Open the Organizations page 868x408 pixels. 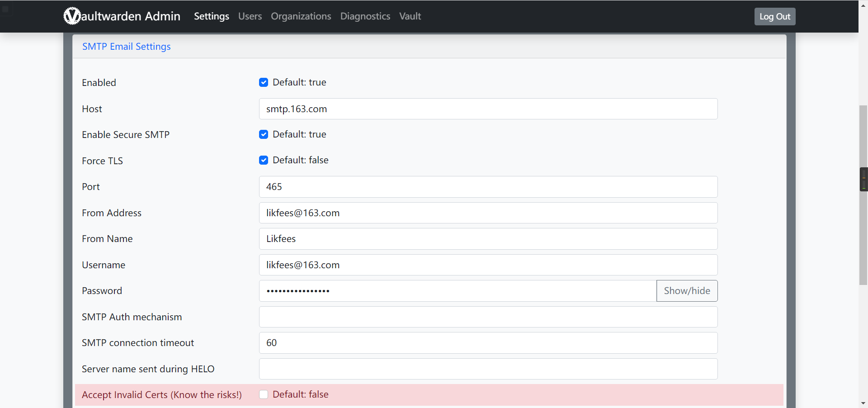coord(301,16)
